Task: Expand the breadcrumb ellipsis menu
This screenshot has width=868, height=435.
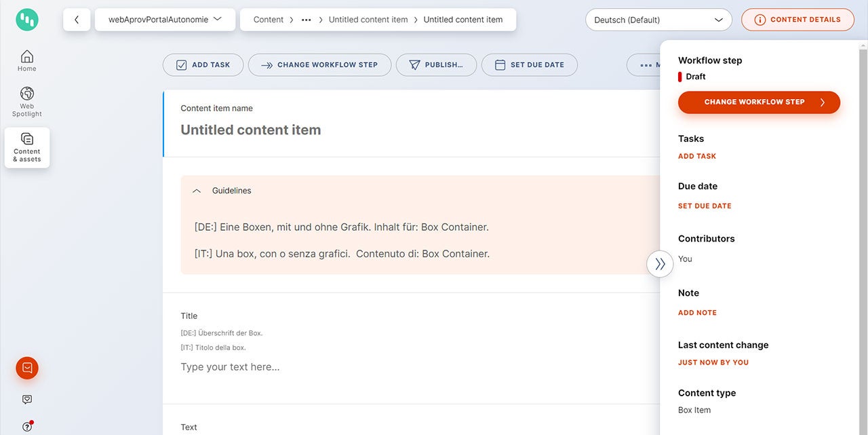Action: [x=307, y=20]
